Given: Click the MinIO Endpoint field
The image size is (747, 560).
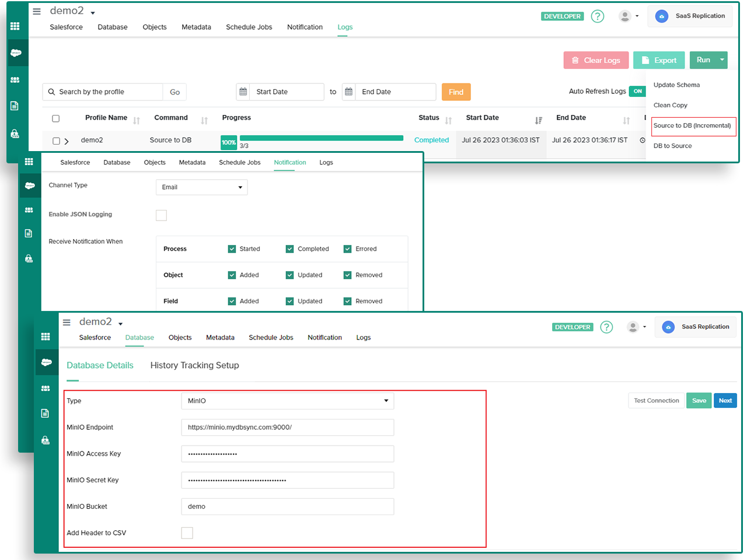Looking at the screenshot, I should click(x=288, y=428).
